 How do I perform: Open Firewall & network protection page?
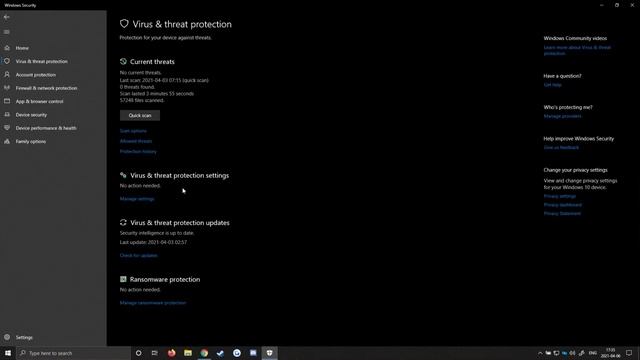tap(46, 88)
